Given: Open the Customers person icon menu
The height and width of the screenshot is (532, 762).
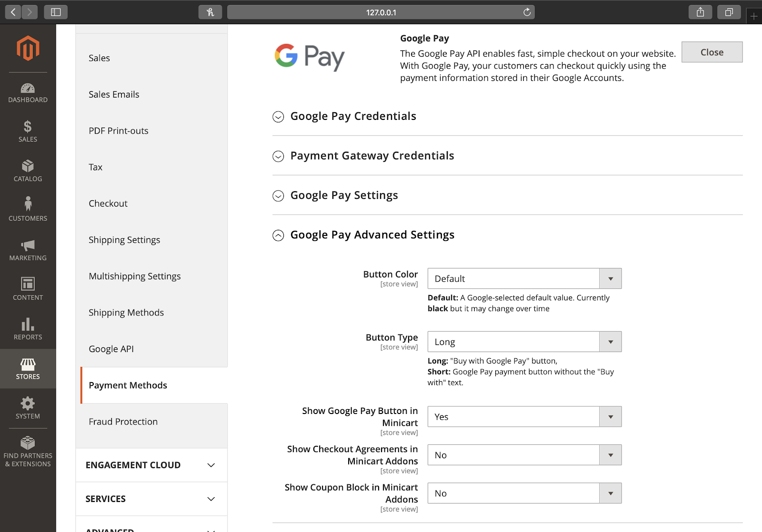Looking at the screenshot, I should (28, 210).
